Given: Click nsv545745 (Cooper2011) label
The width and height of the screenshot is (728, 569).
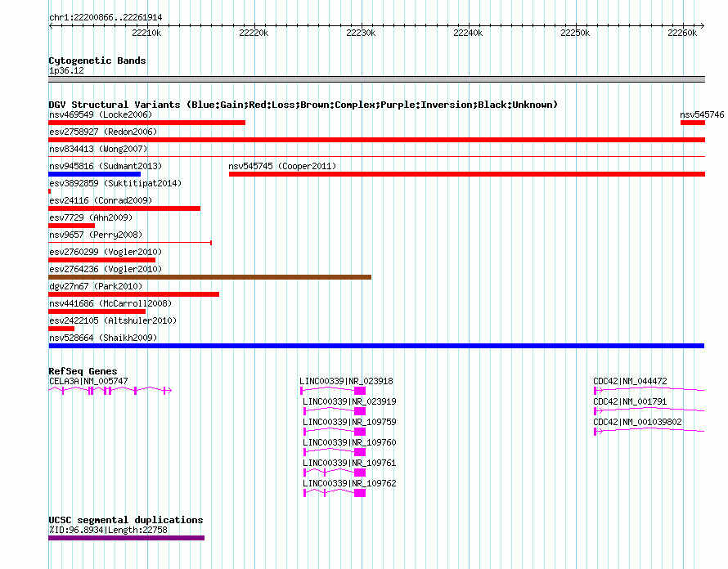Looking at the screenshot, I should 282,166.
